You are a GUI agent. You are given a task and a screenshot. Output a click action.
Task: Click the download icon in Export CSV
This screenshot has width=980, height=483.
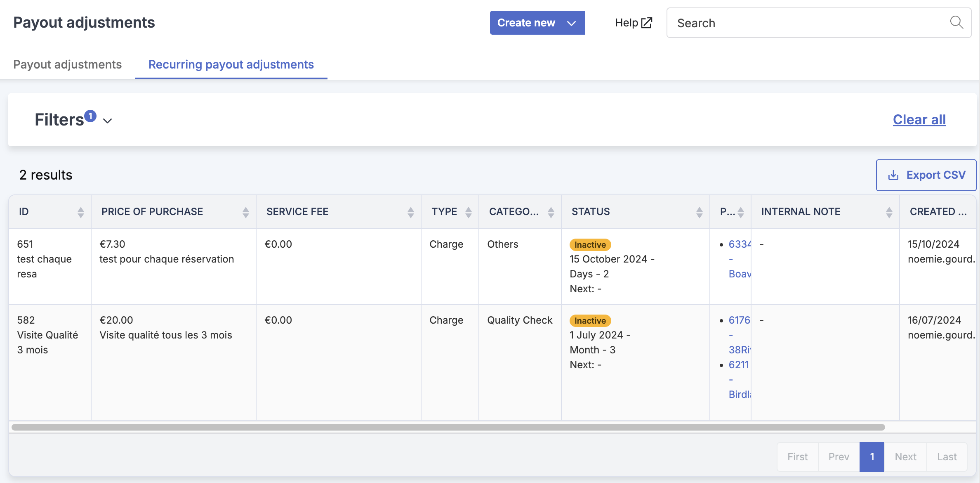[893, 175]
